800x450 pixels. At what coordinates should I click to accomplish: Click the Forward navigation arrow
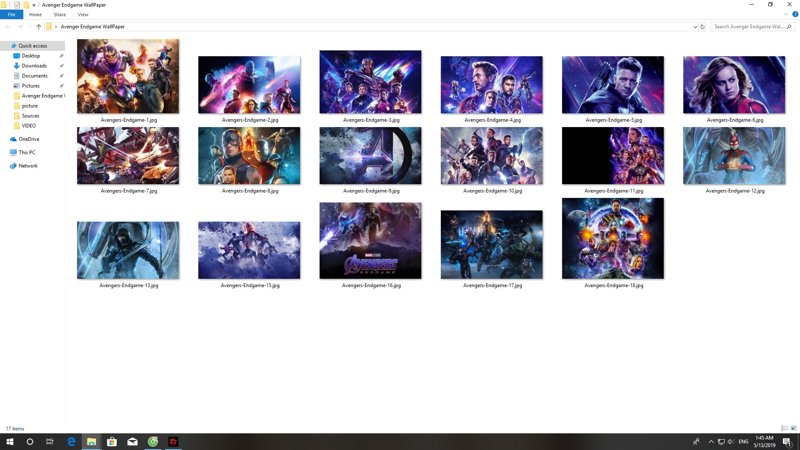(20, 27)
